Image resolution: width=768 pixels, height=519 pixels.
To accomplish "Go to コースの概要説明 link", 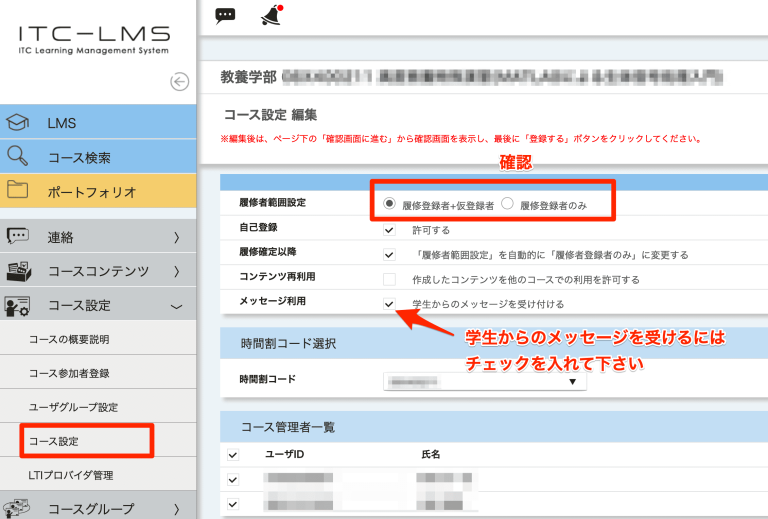I will (x=69, y=339).
